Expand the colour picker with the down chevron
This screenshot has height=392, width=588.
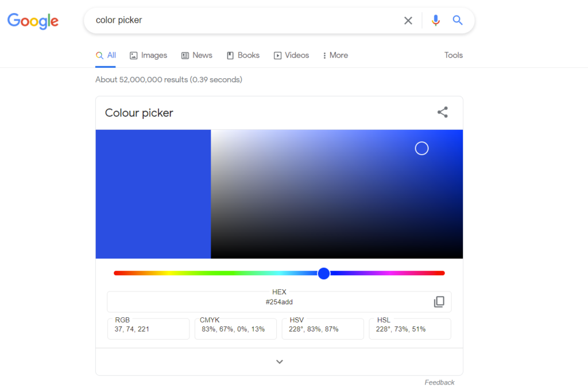pos(280,362)
